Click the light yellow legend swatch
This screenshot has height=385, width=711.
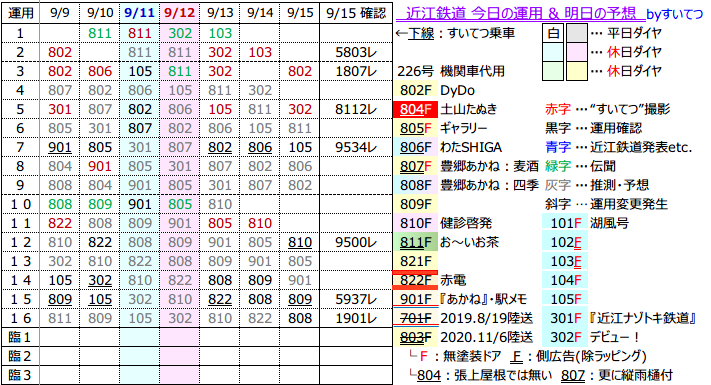(577, 71)
